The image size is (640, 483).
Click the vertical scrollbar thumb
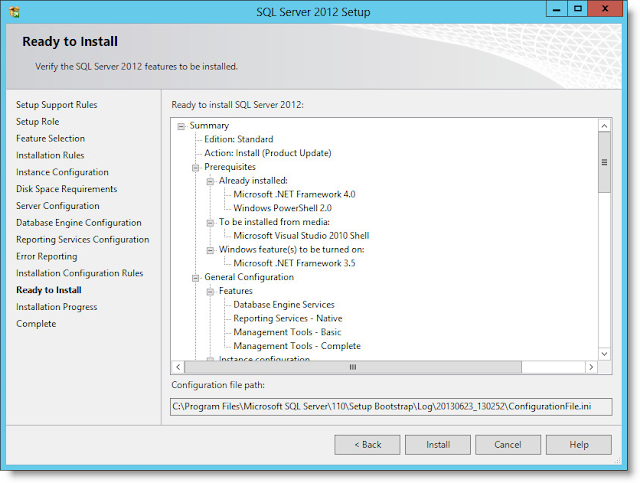click(604, 162)
